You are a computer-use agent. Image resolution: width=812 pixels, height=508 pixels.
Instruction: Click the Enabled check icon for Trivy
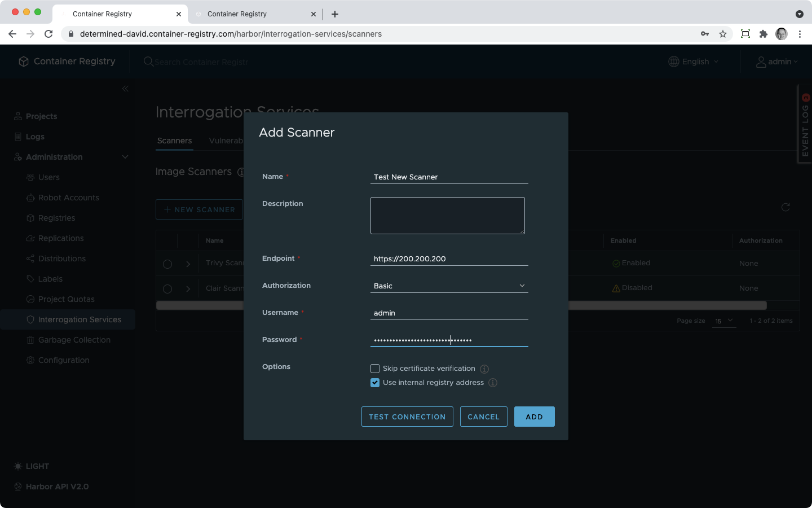coord(616,263)
